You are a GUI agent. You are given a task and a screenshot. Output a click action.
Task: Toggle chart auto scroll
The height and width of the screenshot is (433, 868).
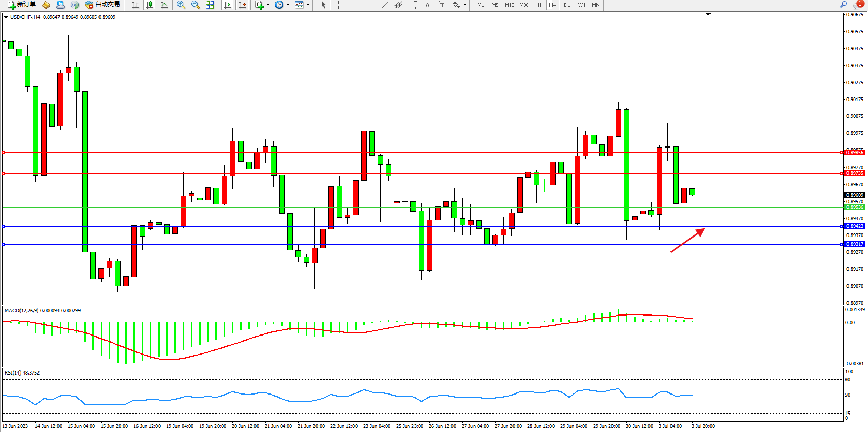[228, 5]
